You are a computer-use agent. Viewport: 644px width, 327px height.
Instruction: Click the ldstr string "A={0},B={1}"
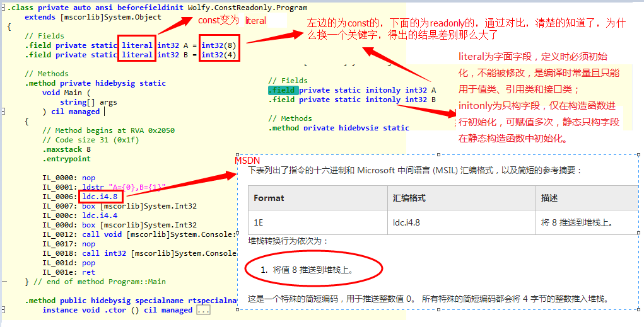point(137,188)
